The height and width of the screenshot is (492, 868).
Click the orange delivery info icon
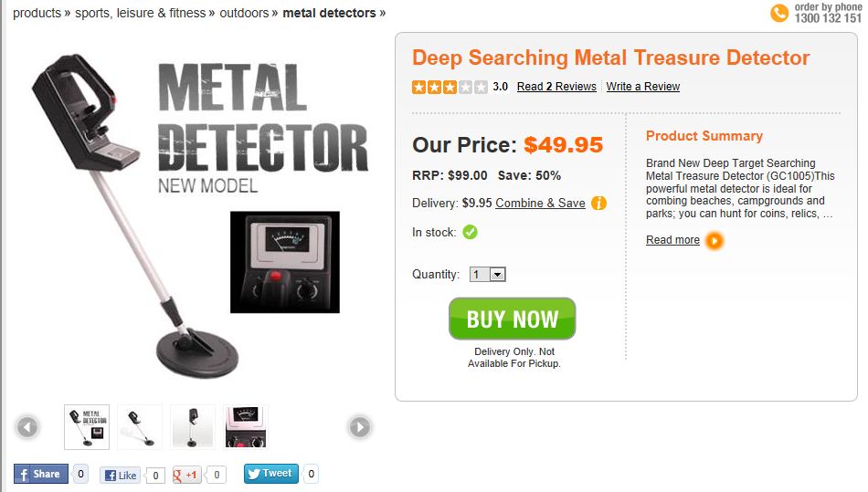click(598, 204)
